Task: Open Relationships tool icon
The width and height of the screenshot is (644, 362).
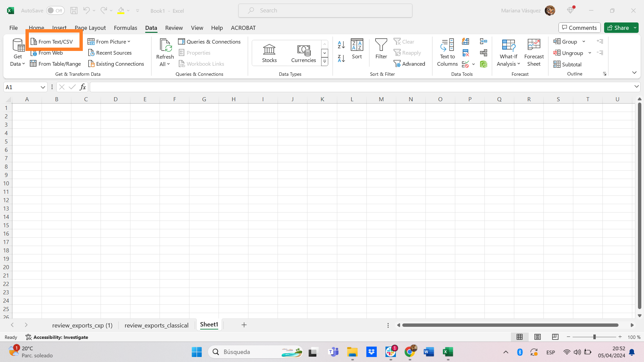Action: 483,53
